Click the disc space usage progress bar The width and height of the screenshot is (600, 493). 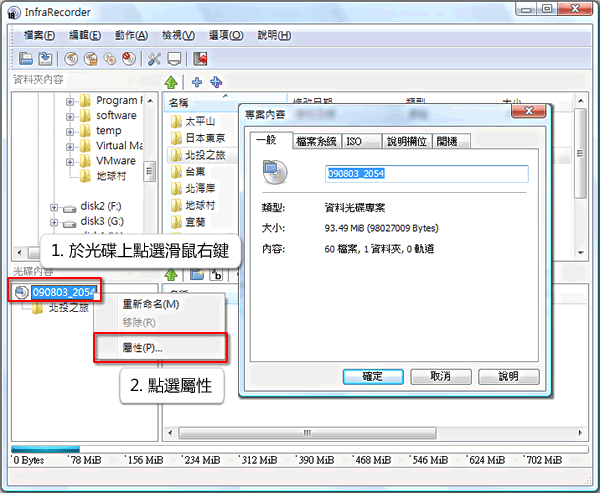click(x=300, y=449)
